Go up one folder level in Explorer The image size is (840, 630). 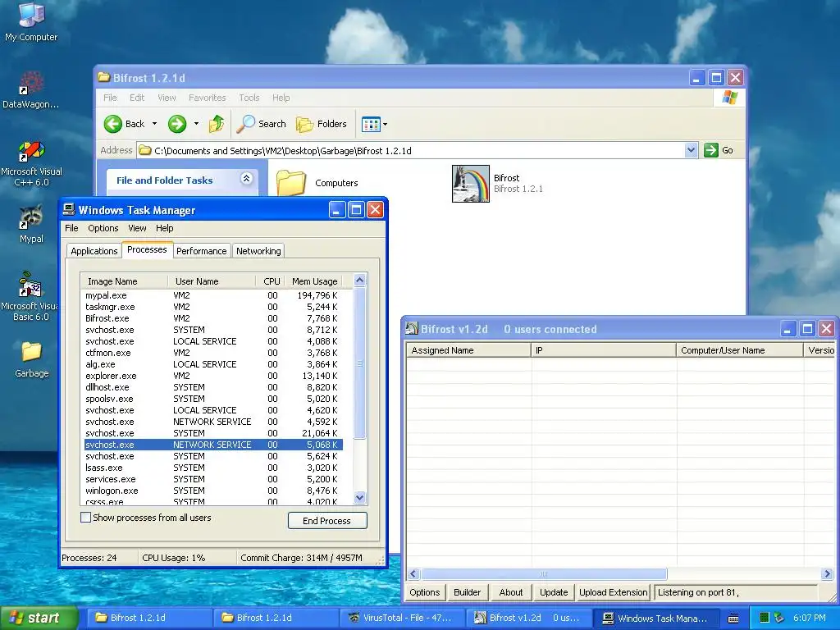[217, 124]
